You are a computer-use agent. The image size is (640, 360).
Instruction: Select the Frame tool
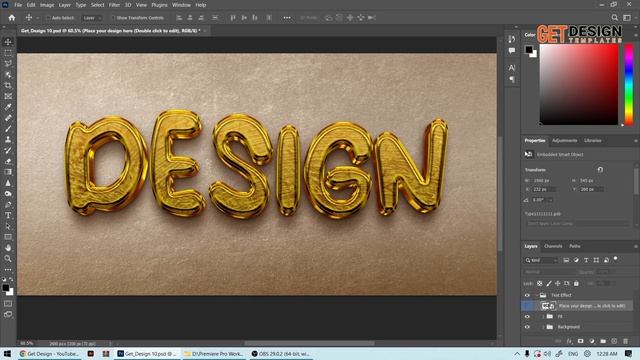point(8,96)
